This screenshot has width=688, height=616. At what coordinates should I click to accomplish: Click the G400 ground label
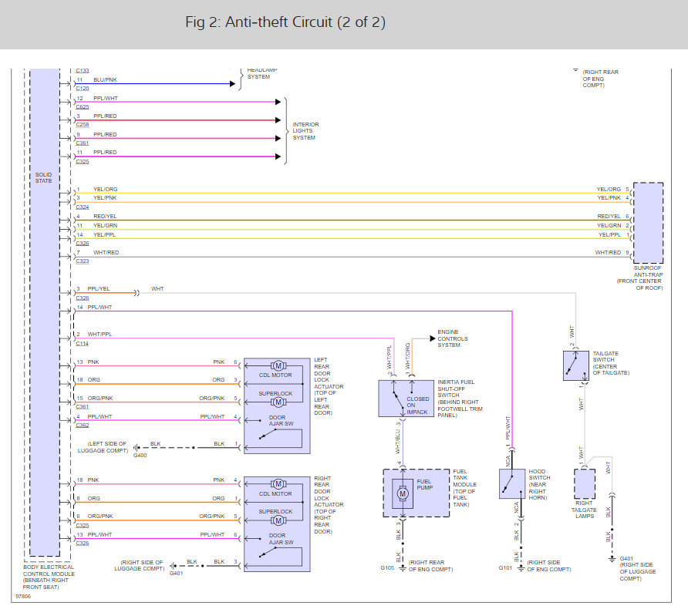140,456
